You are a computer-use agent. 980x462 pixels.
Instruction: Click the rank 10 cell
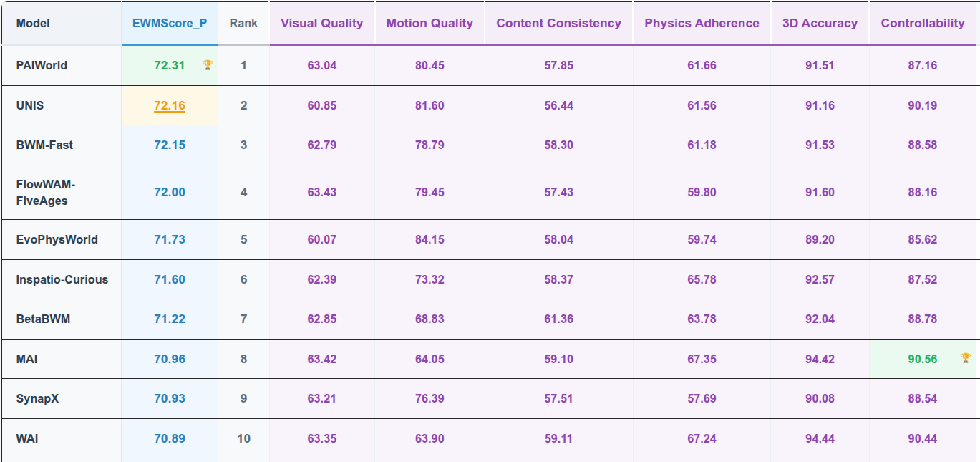point(243,438)
